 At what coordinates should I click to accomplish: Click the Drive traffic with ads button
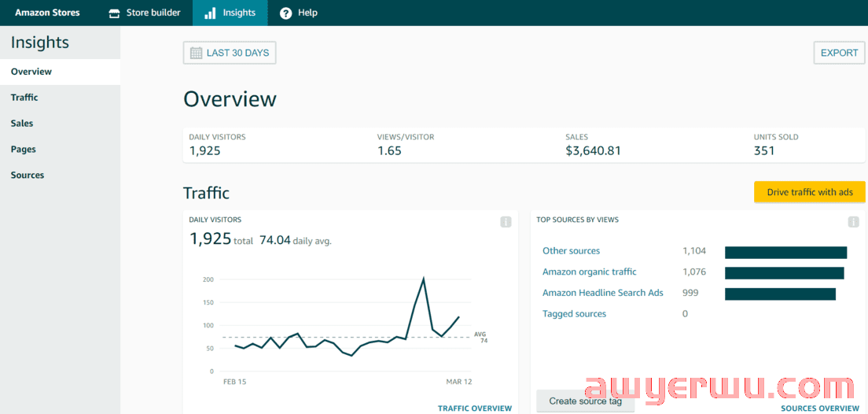809,192
